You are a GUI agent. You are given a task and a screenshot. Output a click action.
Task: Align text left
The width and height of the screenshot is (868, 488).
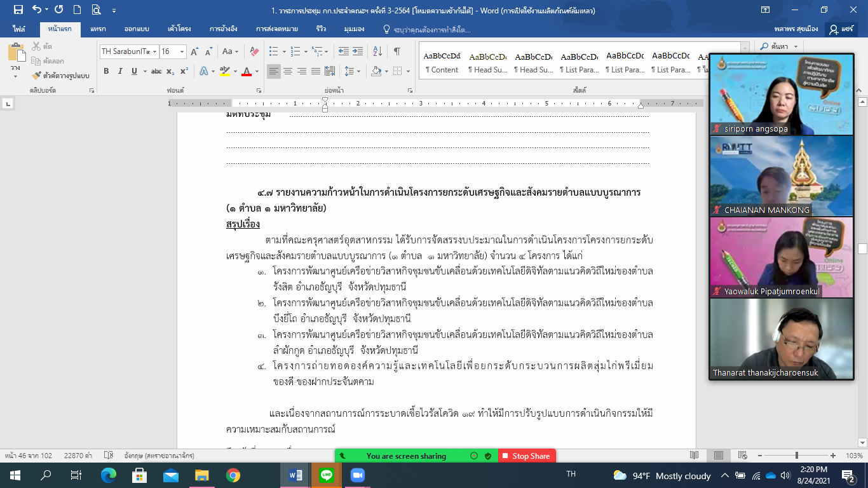click(274, 71)
